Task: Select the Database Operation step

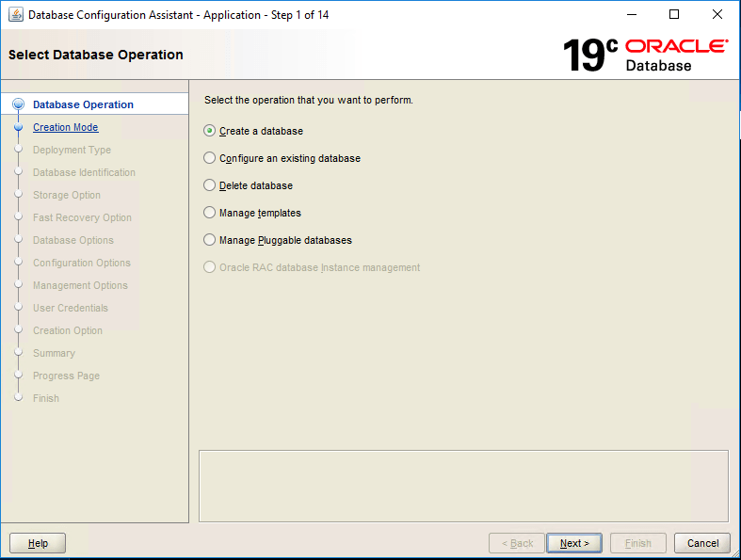Action: click(x=83, y=104)
